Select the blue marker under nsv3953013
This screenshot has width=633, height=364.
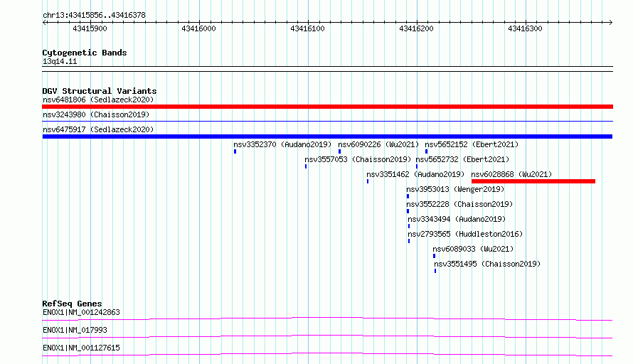pyautogui.click(x=408, y=196)
